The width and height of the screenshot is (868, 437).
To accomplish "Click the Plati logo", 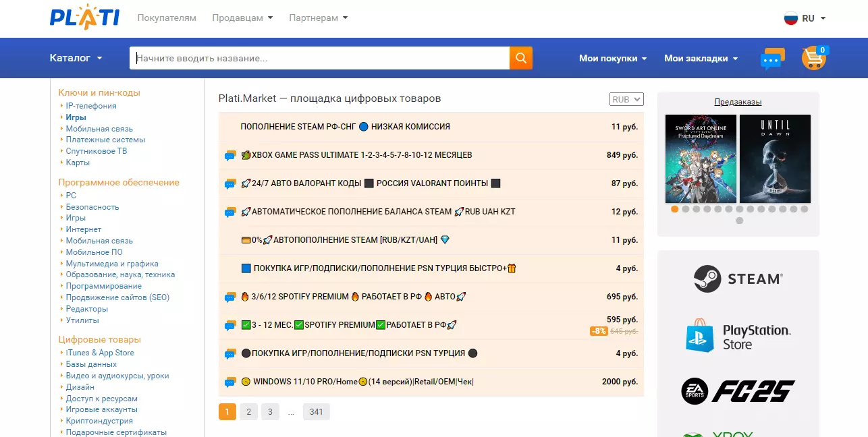I will tap(84, 18).
